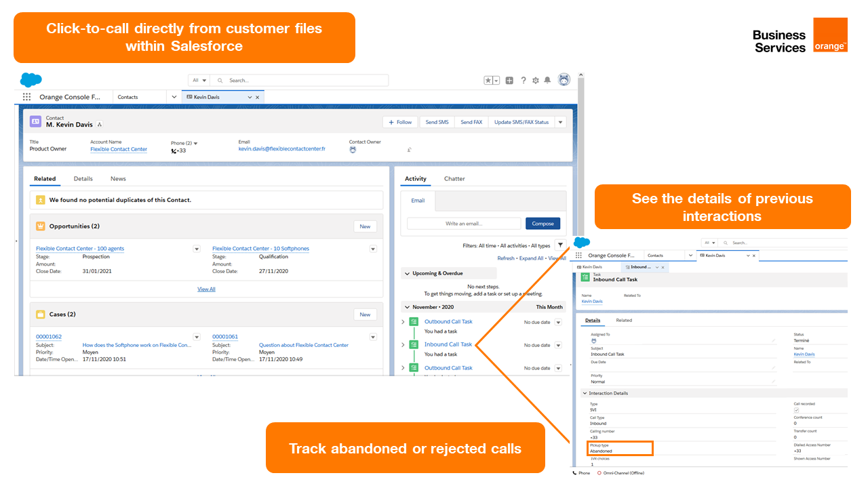Open the search bar magnifying glass icon
868x488 pixels.
218,80
